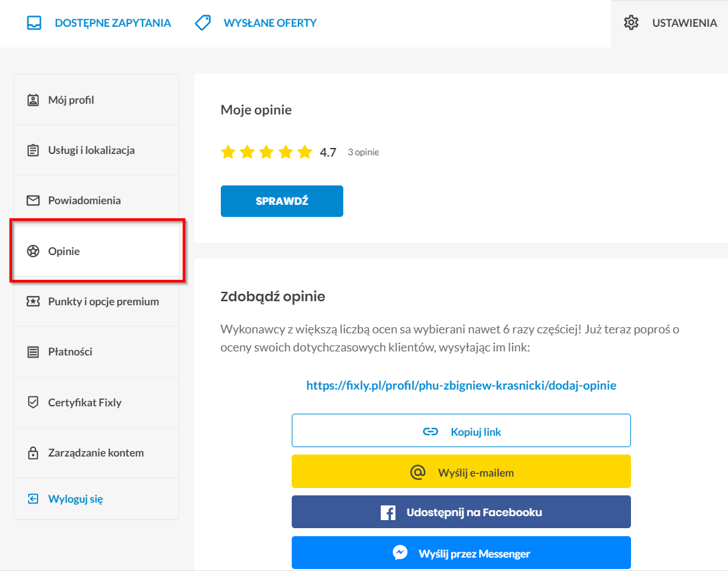Click the Mój profil badge icon
The image size is (728, 571).
[33, 100]
